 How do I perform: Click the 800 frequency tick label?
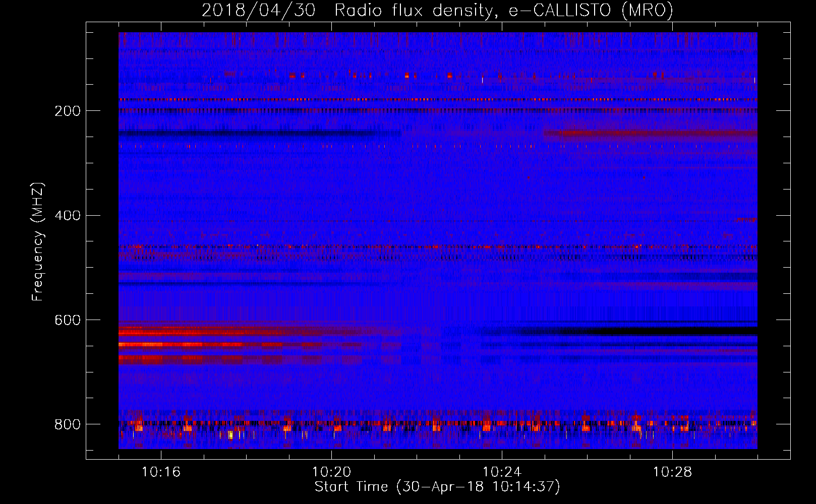click(68, 424)
